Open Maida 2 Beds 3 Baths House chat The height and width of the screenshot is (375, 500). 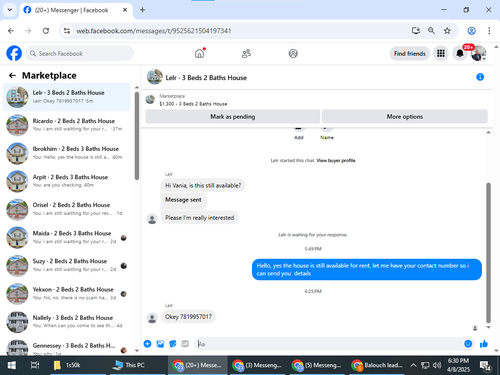pos(67,237)
